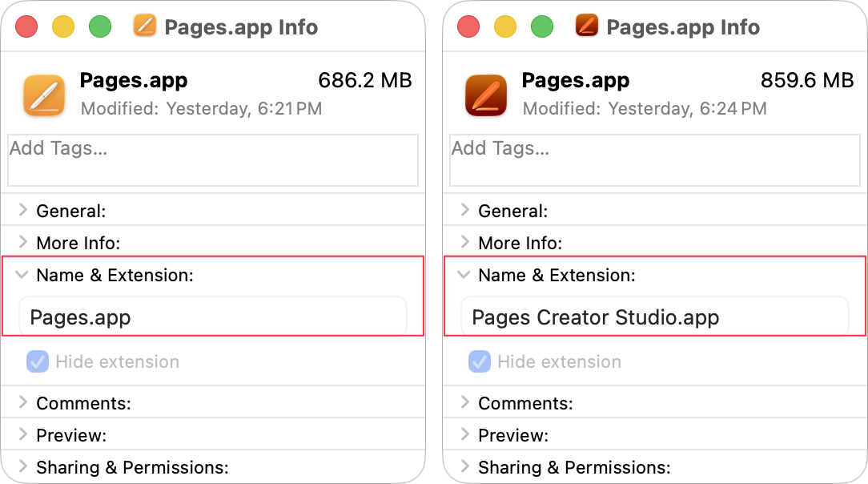Expand More Info section in the left window
Viewport: 868px width, 484px height.
[22, 243]
